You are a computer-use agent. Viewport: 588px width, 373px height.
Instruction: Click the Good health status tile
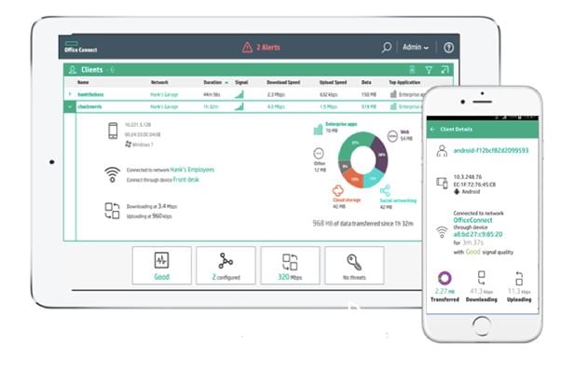(x=161, y=265)
